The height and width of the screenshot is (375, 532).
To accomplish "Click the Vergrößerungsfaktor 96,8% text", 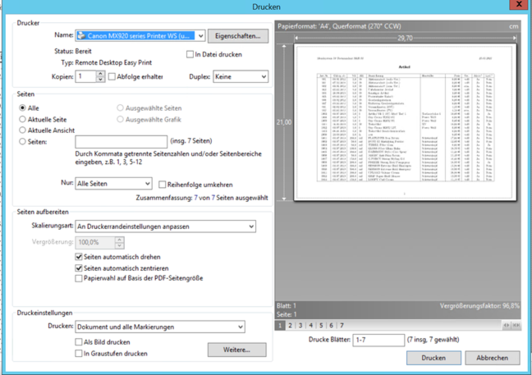I will tap(479, 306).
